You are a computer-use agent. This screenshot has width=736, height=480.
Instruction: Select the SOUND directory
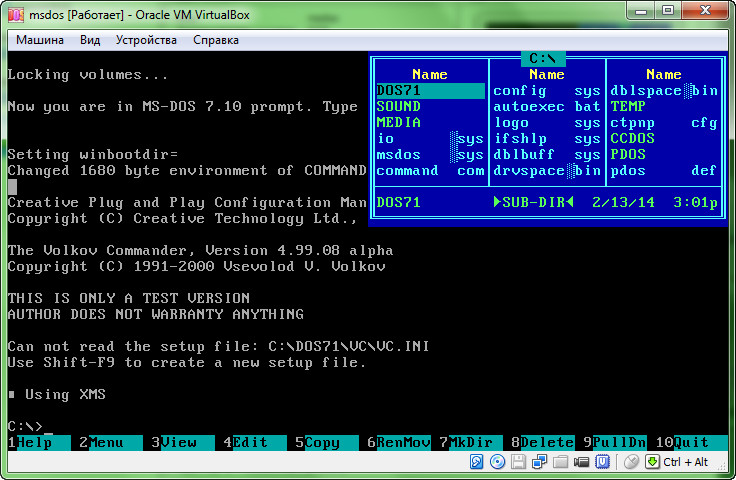pos(430,107)
